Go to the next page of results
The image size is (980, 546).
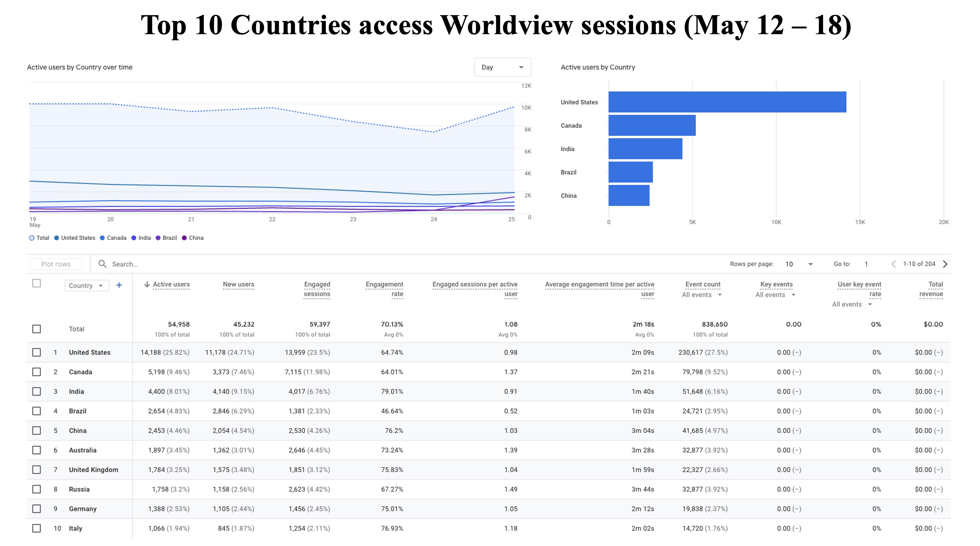945,264
